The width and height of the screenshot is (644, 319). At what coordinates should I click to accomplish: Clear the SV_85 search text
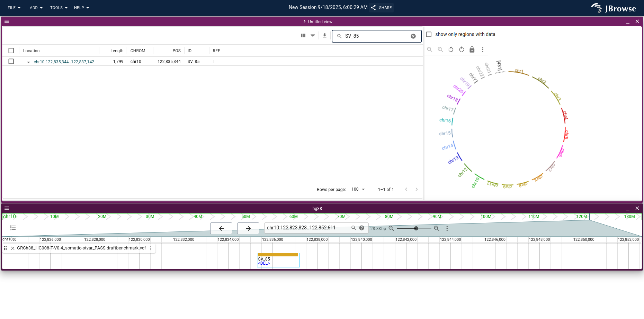tap(413, 36)
